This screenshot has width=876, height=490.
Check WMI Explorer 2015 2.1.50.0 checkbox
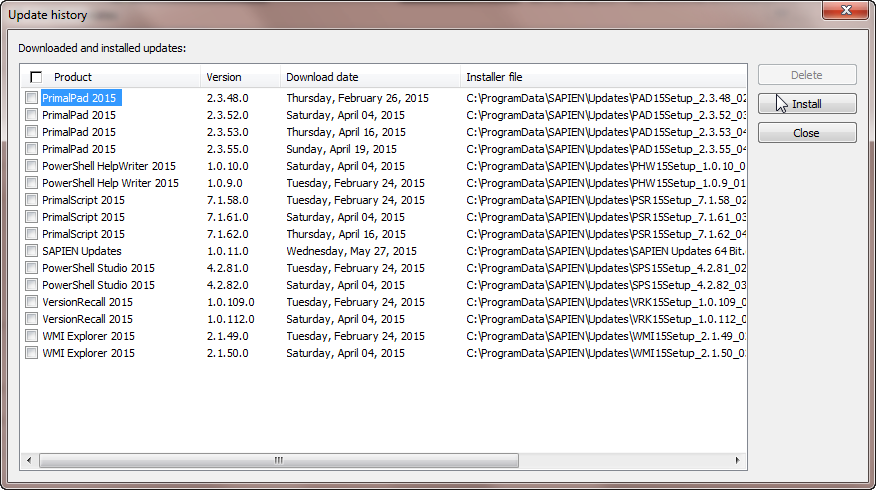pyautogui.click(x=31, y=353)
